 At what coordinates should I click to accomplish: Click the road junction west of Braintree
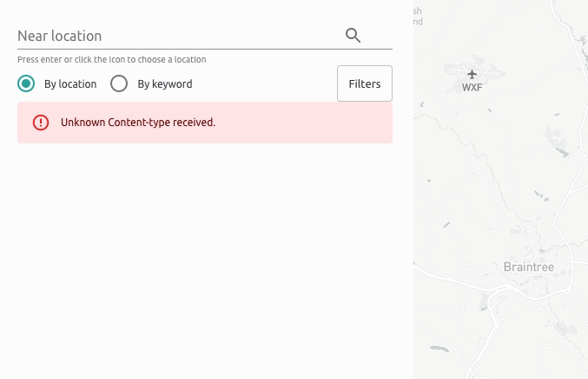point(506,288)
